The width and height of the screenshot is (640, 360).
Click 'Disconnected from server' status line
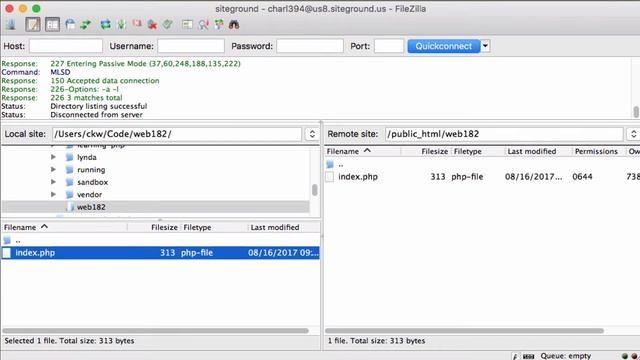(96, 115)
